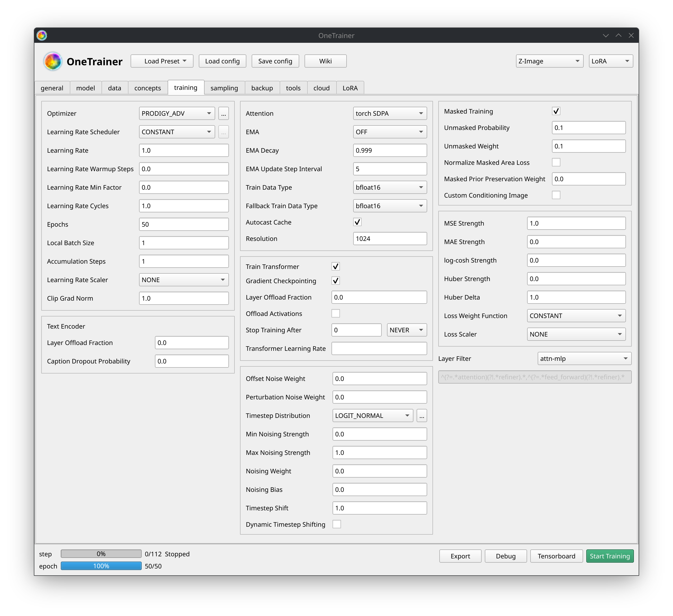Go to the concepts tab

(147, 88)
